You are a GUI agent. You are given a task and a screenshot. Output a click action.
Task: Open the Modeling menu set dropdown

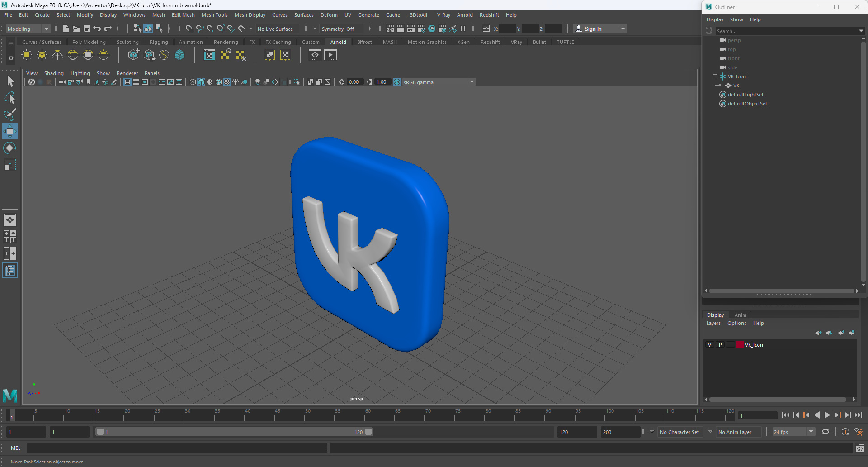(x=28, y=29)
